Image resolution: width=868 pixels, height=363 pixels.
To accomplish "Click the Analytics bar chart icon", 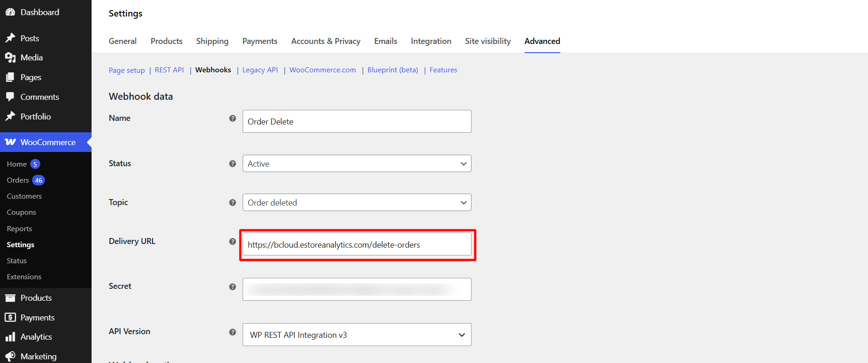I will coord(10,337).
